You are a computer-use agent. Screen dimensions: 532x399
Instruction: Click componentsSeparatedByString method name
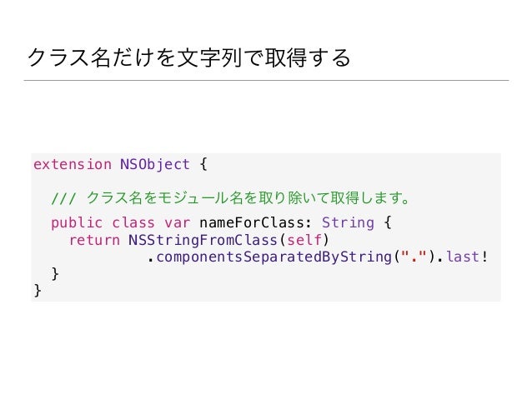pyautogui.click(x=274, y=257)
